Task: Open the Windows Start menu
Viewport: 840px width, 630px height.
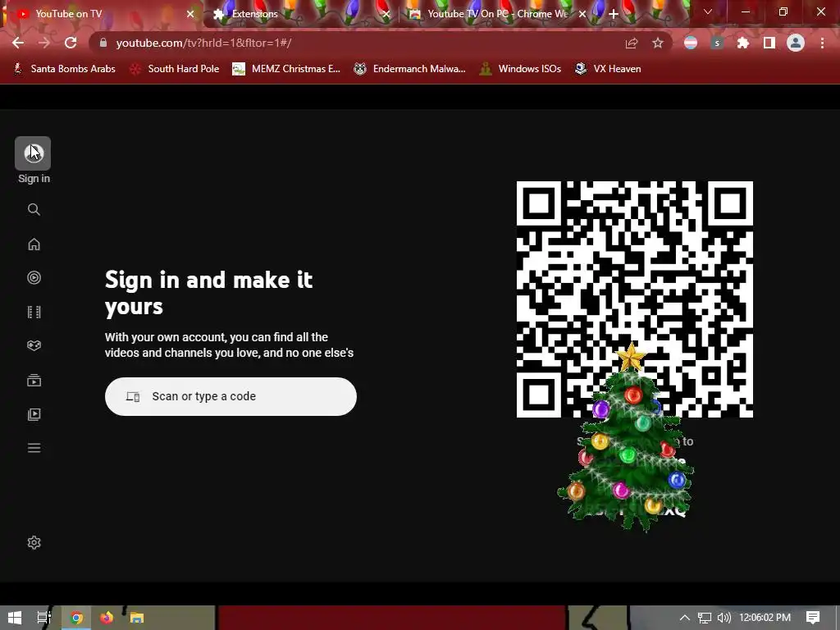Action: point(15,618)
